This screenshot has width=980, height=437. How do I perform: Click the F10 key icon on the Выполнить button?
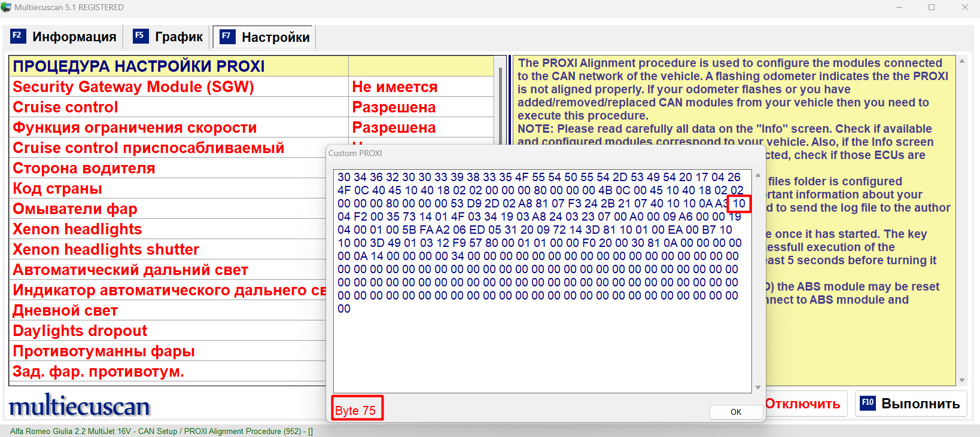(x=868, y=403)
